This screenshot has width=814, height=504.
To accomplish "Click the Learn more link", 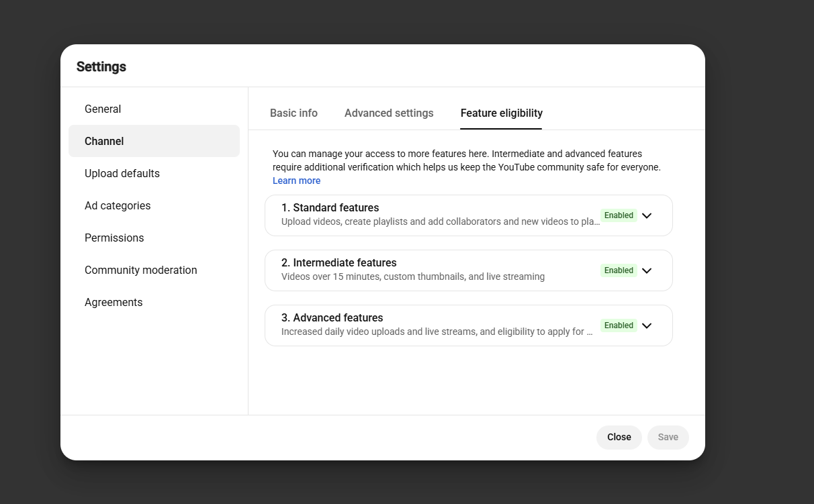I will 296,181.
